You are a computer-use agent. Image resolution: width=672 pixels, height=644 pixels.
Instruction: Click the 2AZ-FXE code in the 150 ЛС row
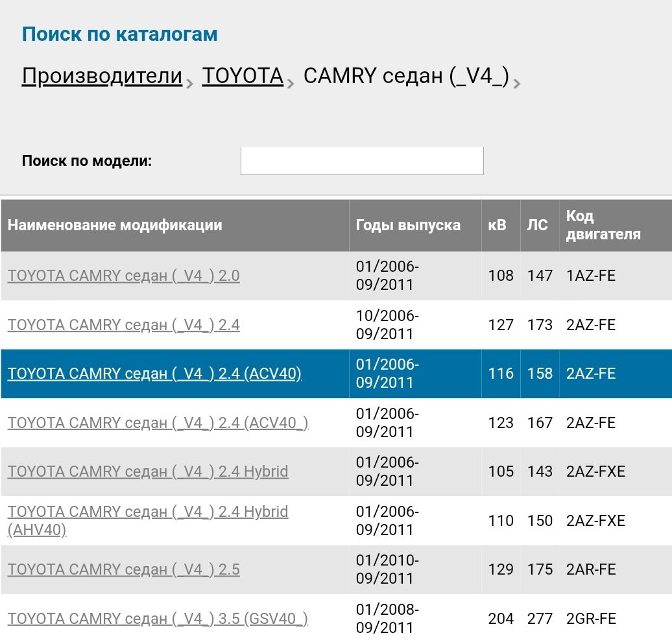(x=595, y=521)
